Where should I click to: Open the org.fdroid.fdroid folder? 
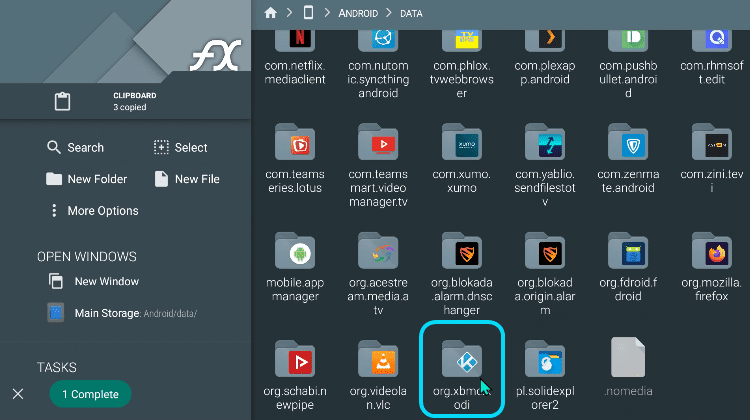628,267
